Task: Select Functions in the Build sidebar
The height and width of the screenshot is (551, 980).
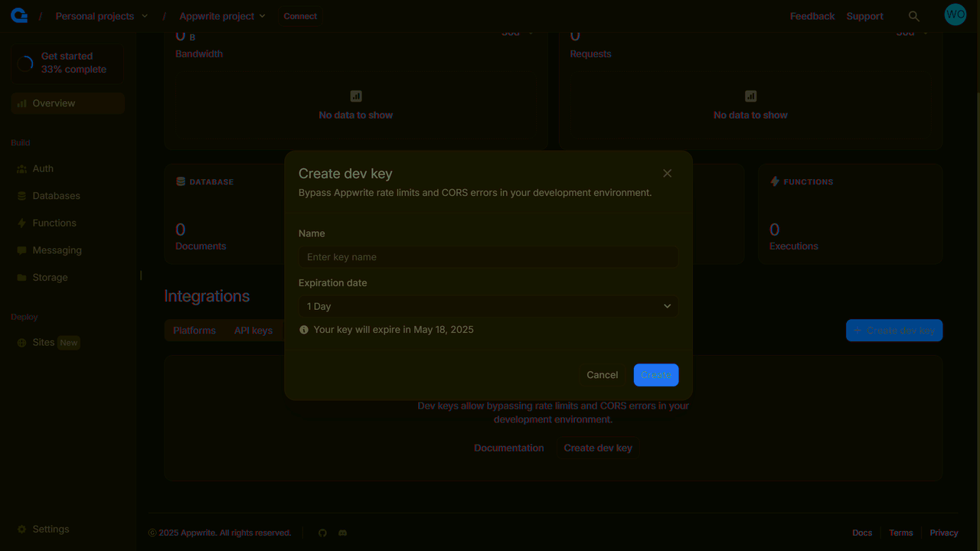Action: [x=54, y=223]
